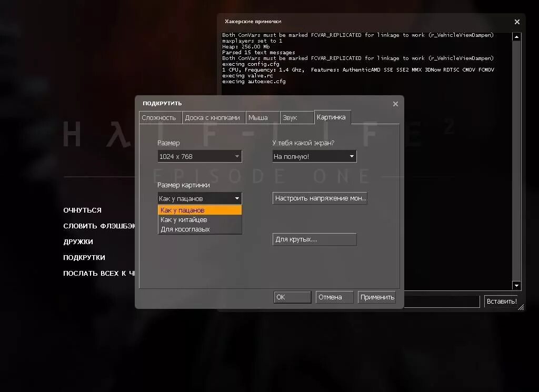Screen dimensions: 539x392
Task: Close the Подкрутить dialog
Action: click(395, 104)
